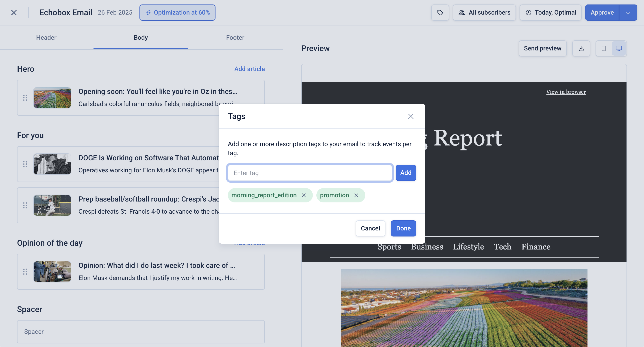Open the All subscribers audience selector
Image resolution: width=644 pixels, height=347 pixels.
(x=484, y=13)
